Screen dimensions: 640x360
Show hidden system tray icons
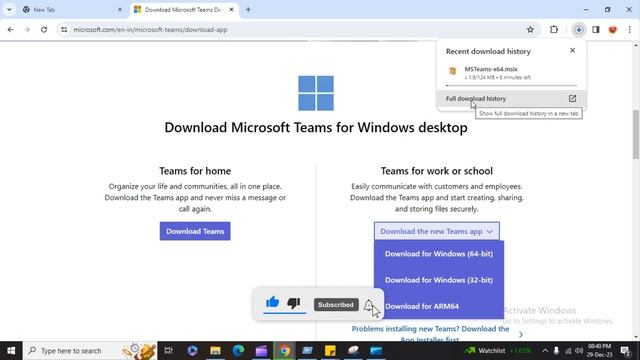[x=545, y=351]
